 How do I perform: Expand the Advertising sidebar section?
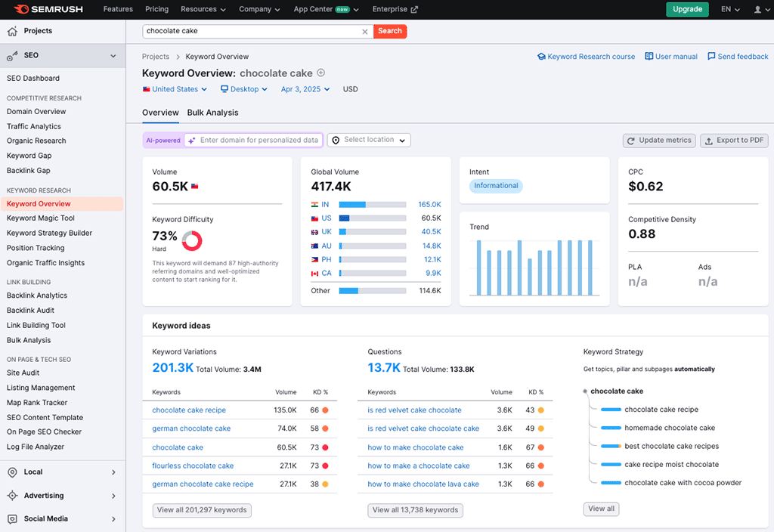pos(113,496)
